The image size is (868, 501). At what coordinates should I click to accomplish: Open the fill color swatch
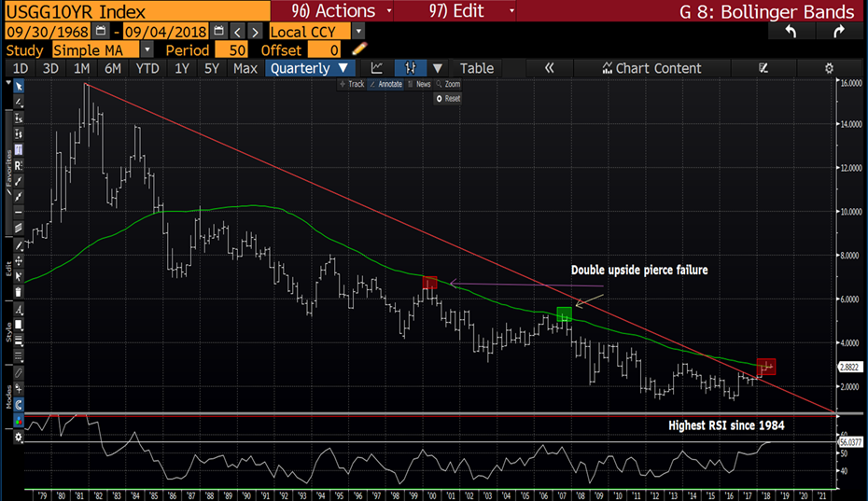[19, 325]
